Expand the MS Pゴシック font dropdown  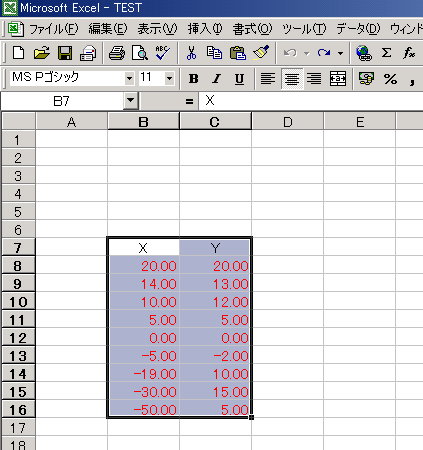point(129,79)
